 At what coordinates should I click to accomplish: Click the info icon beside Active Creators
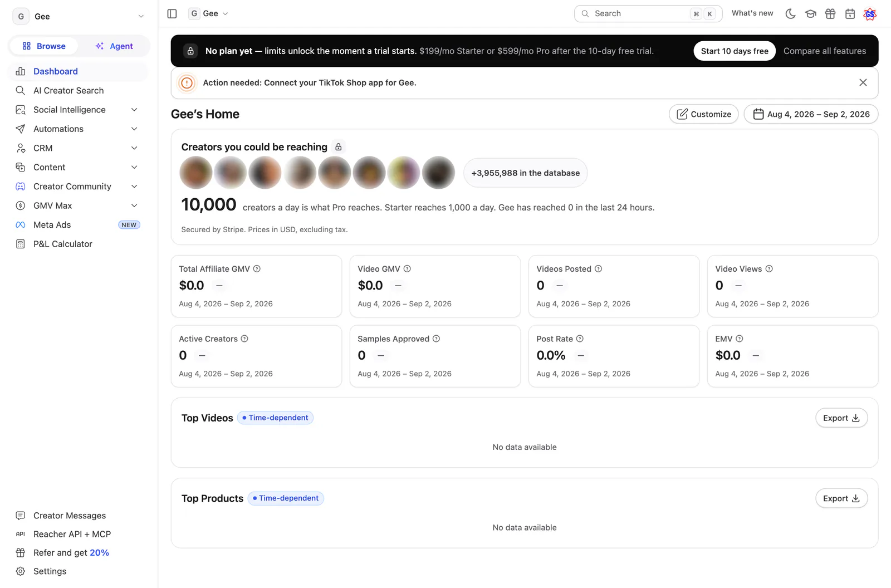(x=244, y=339)
